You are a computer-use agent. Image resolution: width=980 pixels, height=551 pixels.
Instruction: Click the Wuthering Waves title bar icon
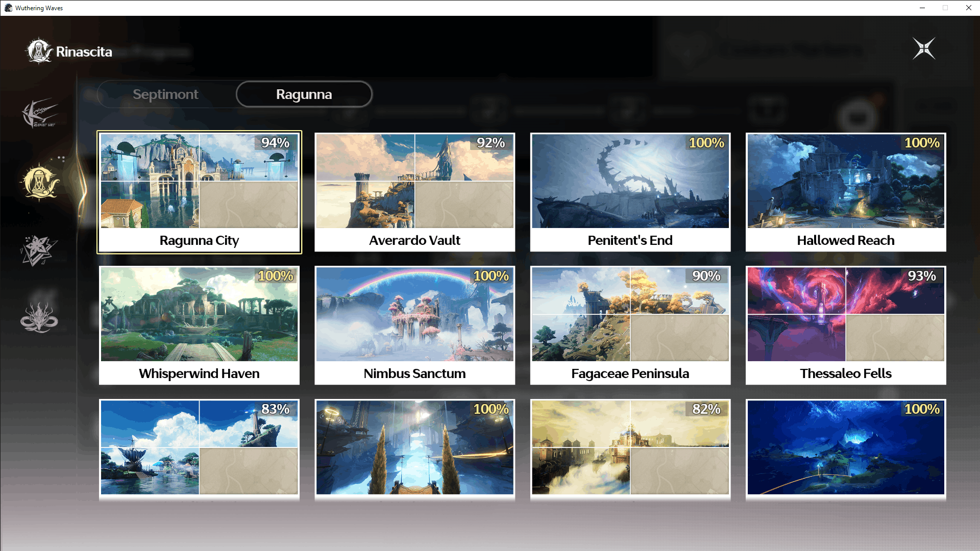click(8, 8)
